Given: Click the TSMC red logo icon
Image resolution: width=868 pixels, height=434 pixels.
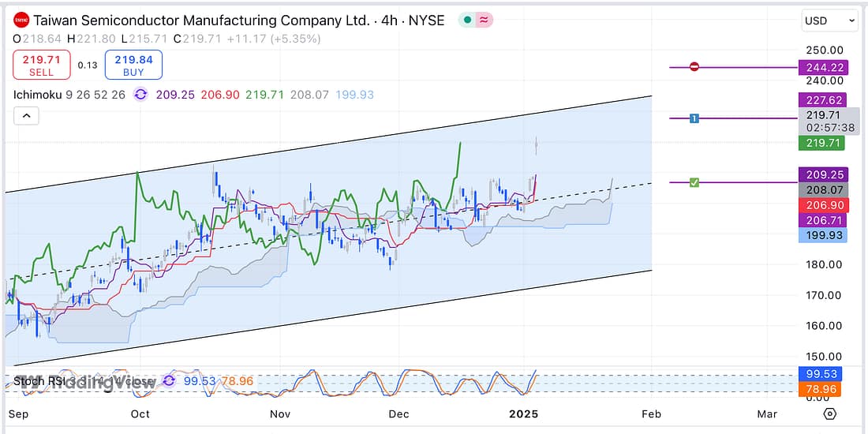Looking at the screenshot, I should (x=21, y=21).
